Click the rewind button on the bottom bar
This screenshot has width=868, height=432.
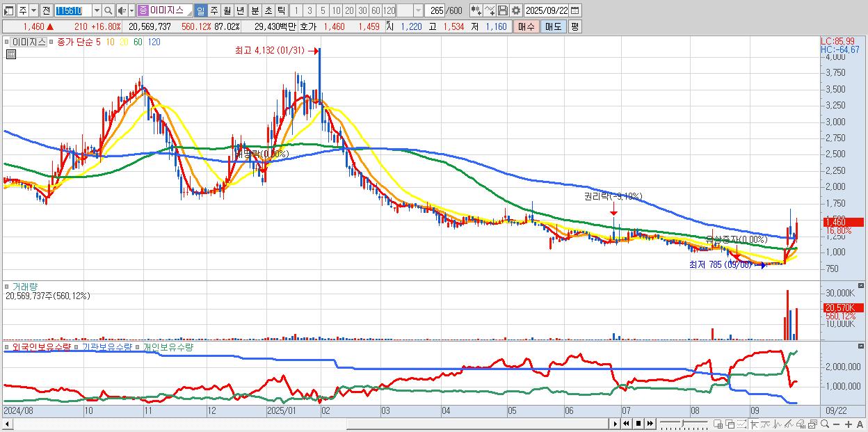click(x=626, y=424)
